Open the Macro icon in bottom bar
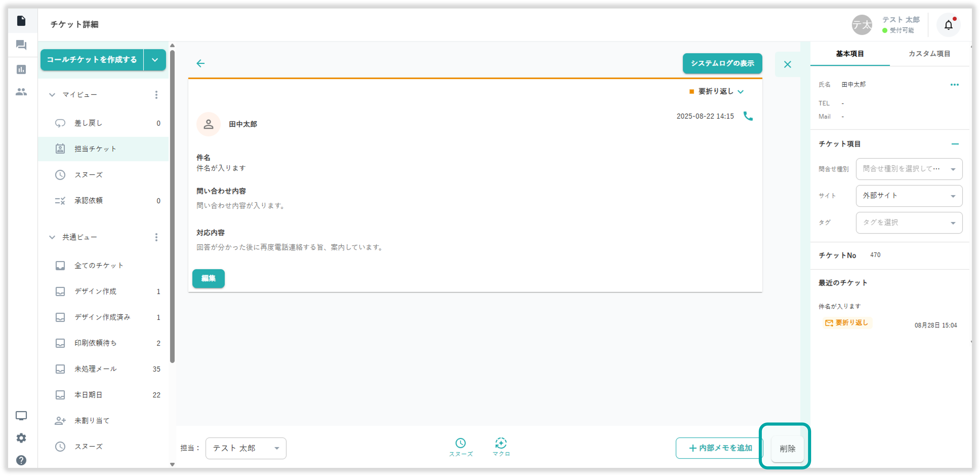The width and height of the screenshot is (980, 476). (501, 447)
